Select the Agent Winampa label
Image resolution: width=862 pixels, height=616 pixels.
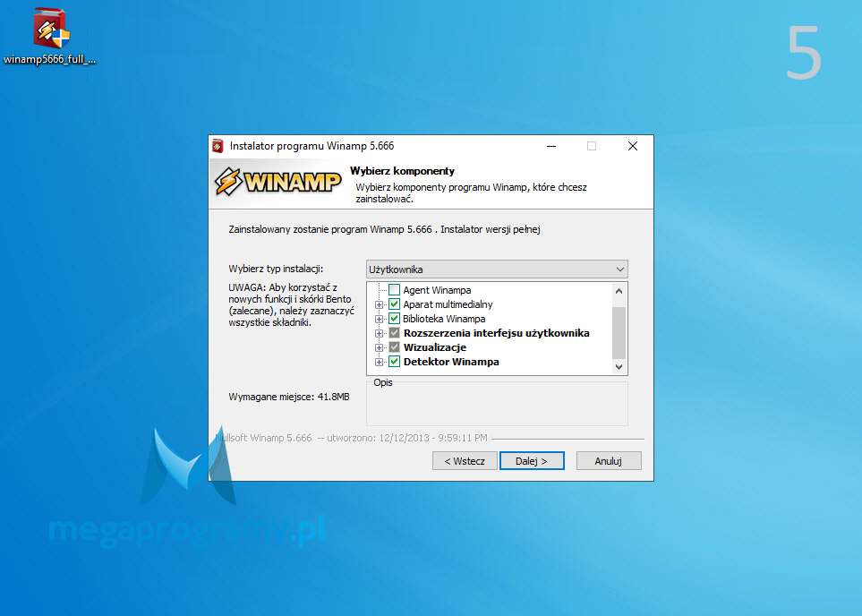coord(437,290)
